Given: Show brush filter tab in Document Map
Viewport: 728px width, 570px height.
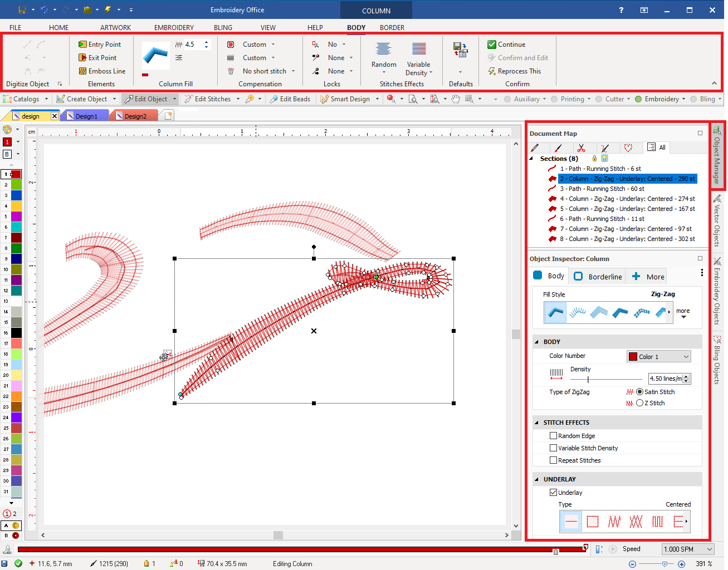Looking at the screenshot, I should (559, 148).
